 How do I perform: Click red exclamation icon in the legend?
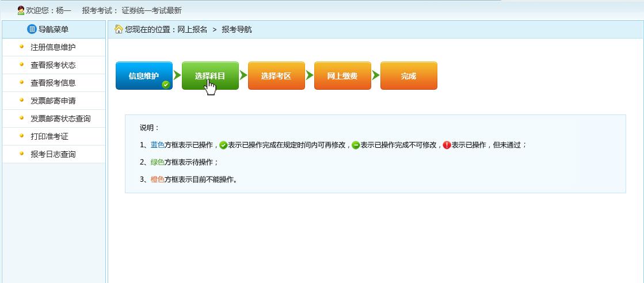[447, 146]
